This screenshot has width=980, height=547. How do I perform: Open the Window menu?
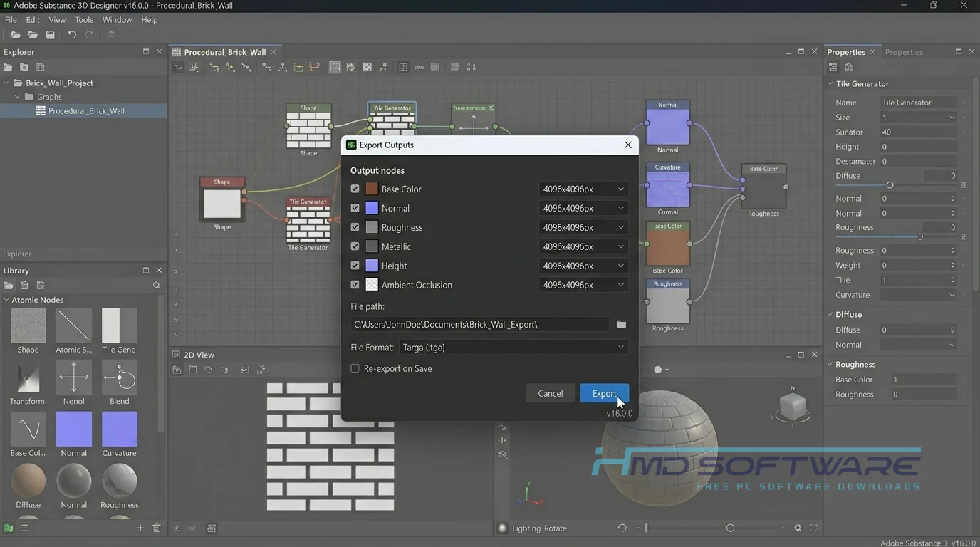(117, 20)
